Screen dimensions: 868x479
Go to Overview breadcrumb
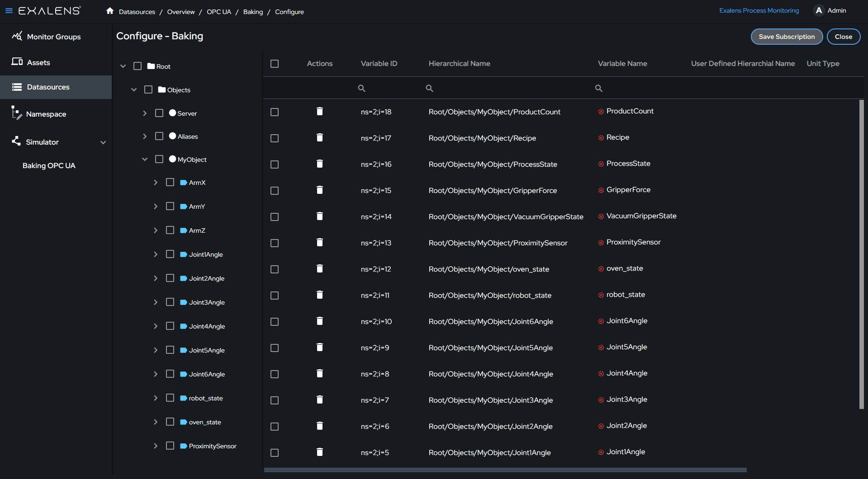[x=181, y=12]
